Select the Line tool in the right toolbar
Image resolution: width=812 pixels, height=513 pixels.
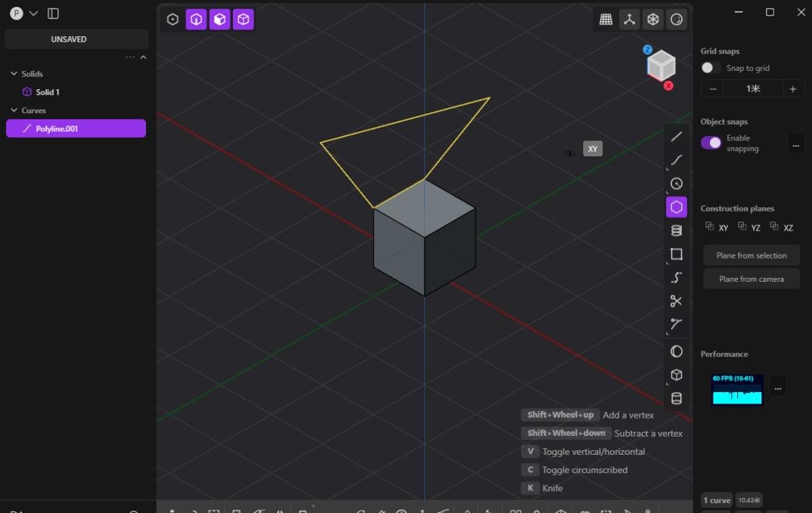(x=677, y=137)
